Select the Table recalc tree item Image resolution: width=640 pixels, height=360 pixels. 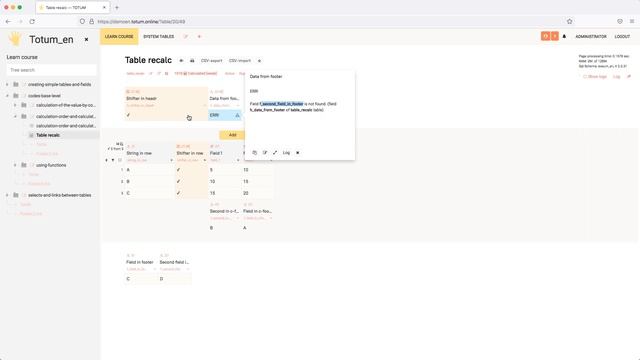tap(48, 135)
